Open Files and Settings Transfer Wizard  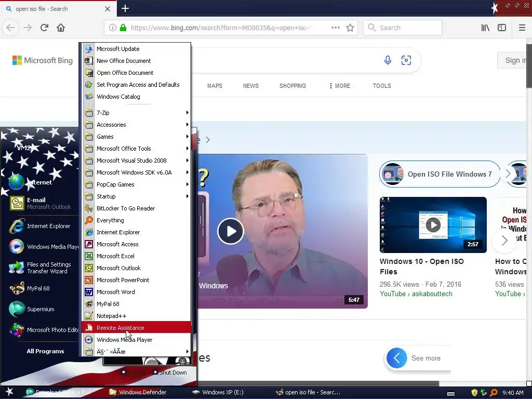click(39, 268)
